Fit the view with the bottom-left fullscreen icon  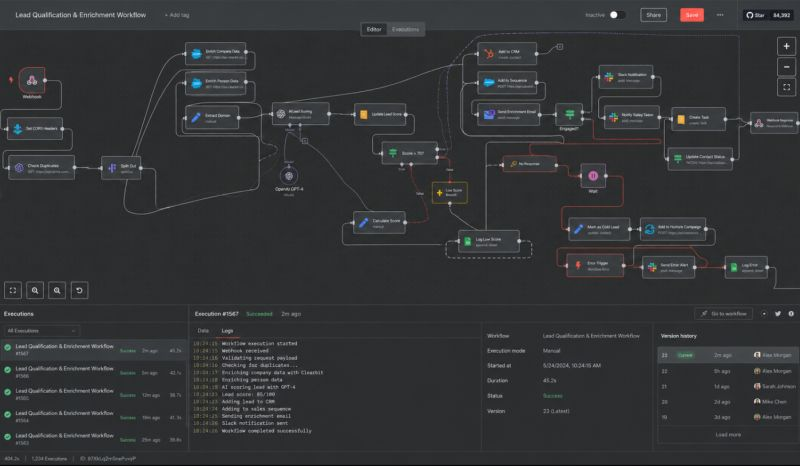click(x=13, y=290)
